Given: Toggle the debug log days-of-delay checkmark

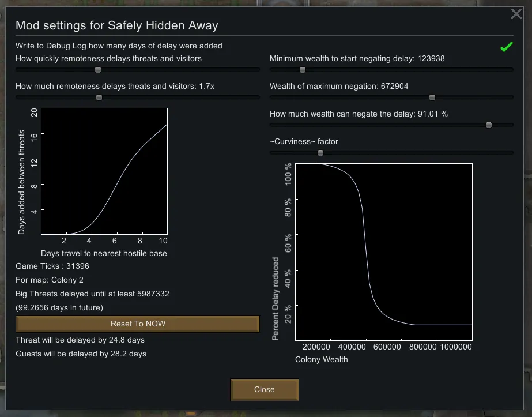Looking at the screenshot, I should click(506, 47).
